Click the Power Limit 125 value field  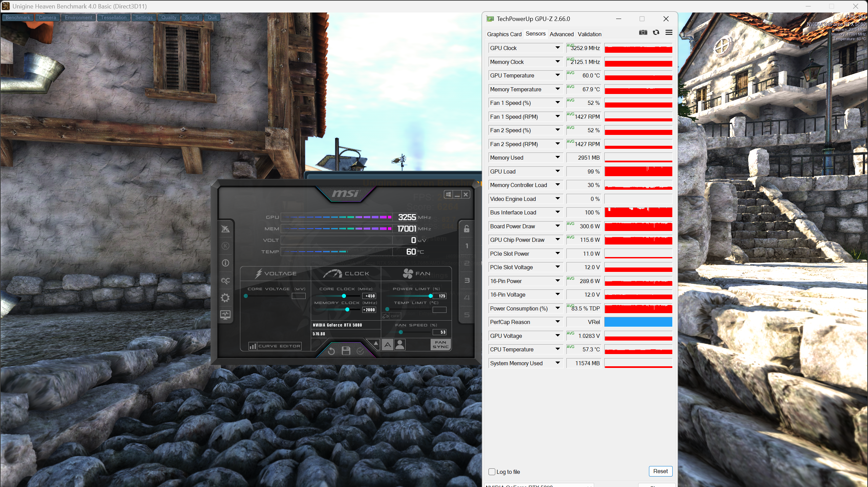pyautogui.click(x=439, y=296)
